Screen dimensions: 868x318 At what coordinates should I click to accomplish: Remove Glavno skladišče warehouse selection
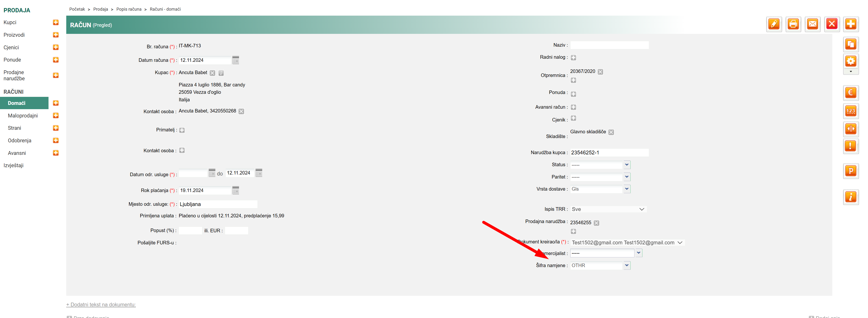611,132
